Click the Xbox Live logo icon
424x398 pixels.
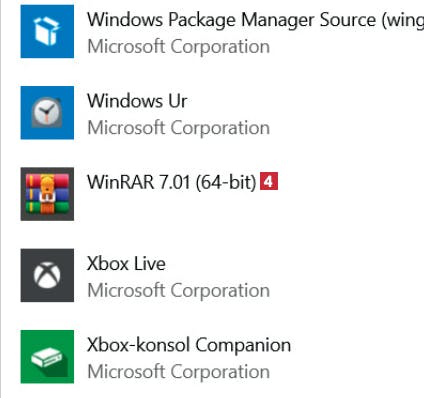[47, 275]
